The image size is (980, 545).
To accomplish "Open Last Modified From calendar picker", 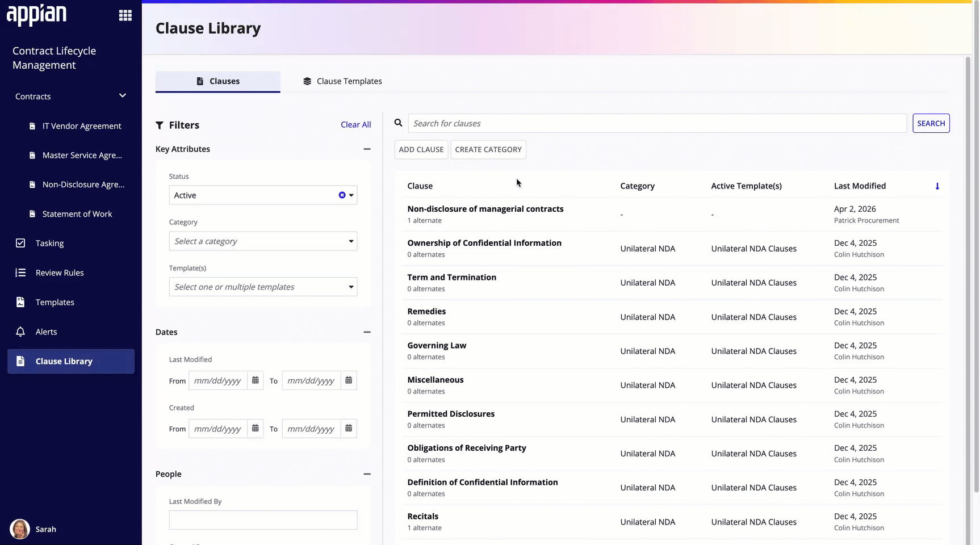I will point(256,380).
